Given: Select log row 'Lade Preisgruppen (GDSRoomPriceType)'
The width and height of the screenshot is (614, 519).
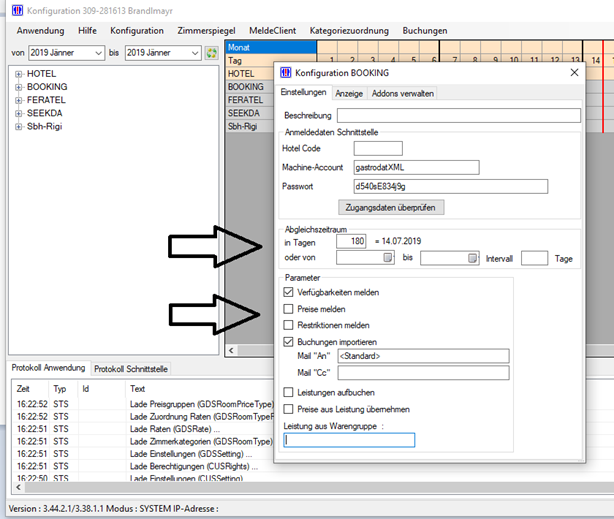Looking at the screenshot, I should coord(143,404).
